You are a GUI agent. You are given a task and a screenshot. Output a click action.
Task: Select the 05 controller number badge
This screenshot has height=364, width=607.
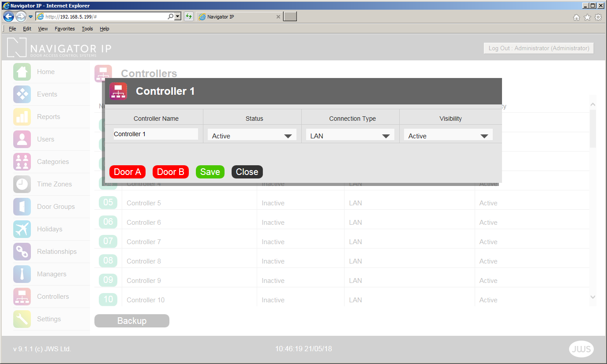(x=108, y=203)
